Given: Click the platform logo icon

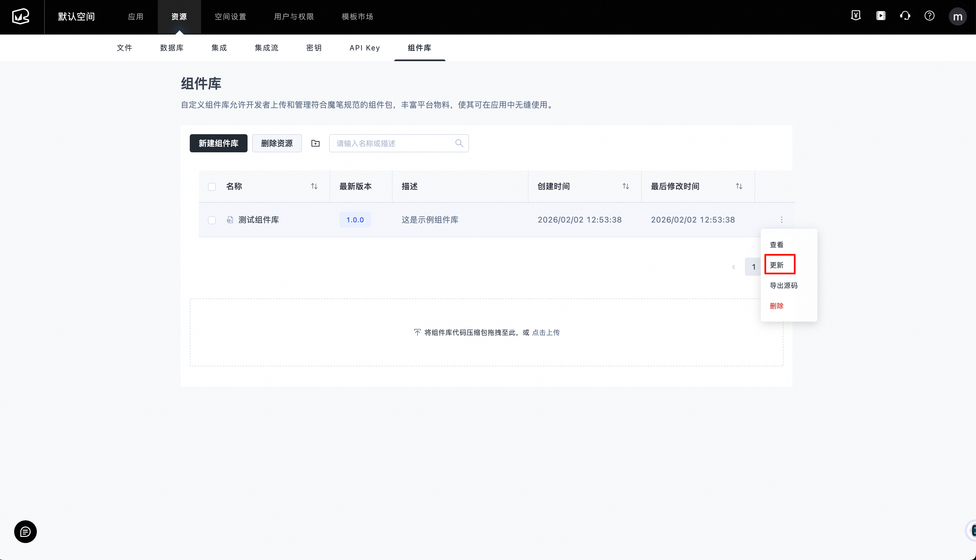Looking at the screenshot, I should pyautogui.click(x=21, y=16).
